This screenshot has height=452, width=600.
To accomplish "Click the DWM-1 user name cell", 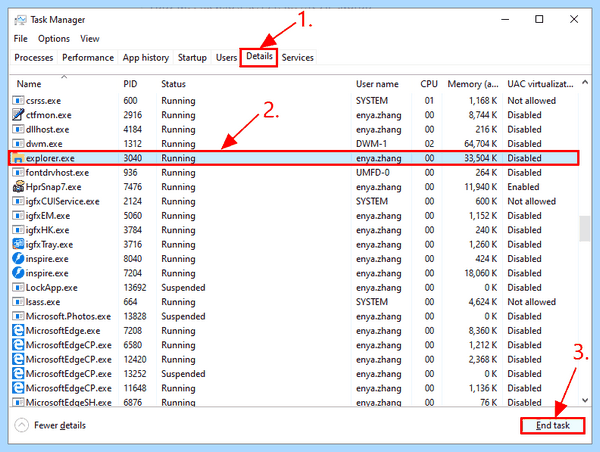I will pyautogui.click(x=371, y=144).
